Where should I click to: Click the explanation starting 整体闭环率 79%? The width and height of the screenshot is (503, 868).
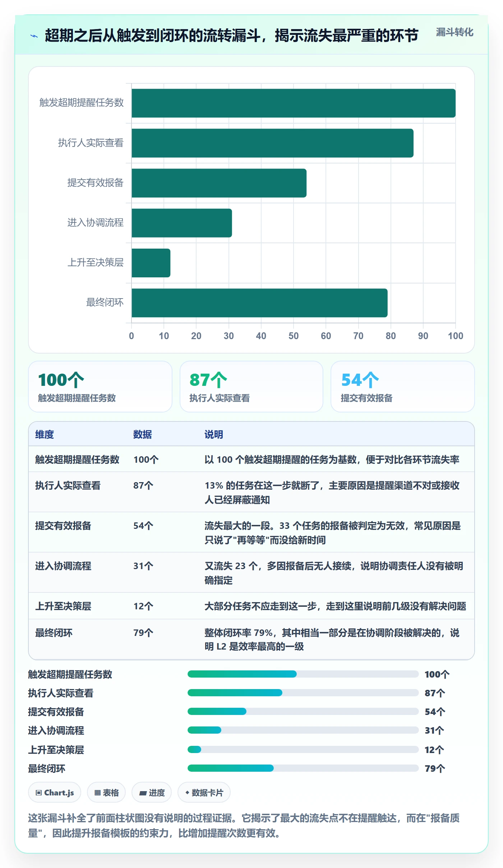pyautogui.click(x=332, y=640)
